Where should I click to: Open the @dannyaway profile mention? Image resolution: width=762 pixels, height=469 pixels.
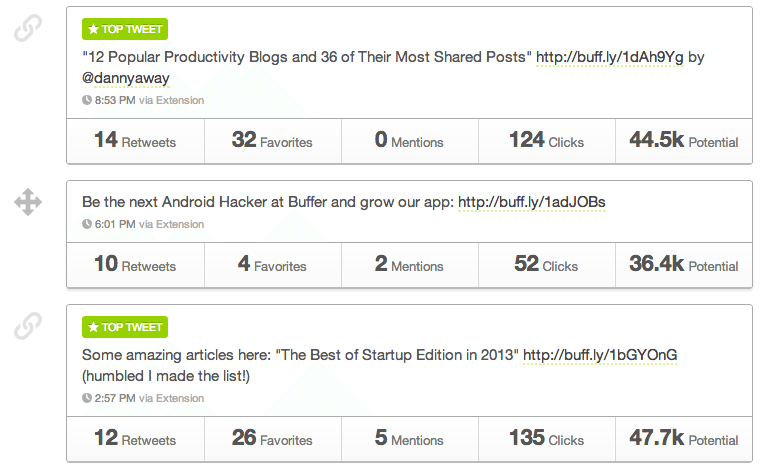126,78
